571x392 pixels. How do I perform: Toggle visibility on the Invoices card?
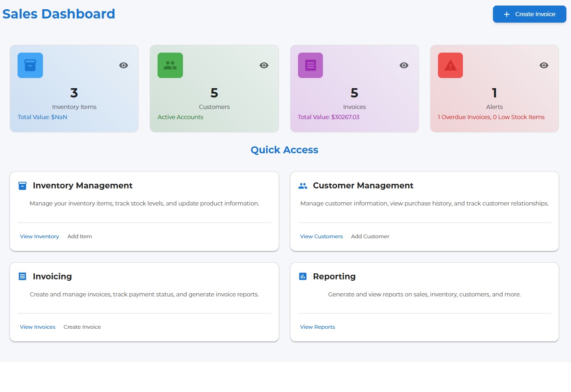tap(404, 65)
